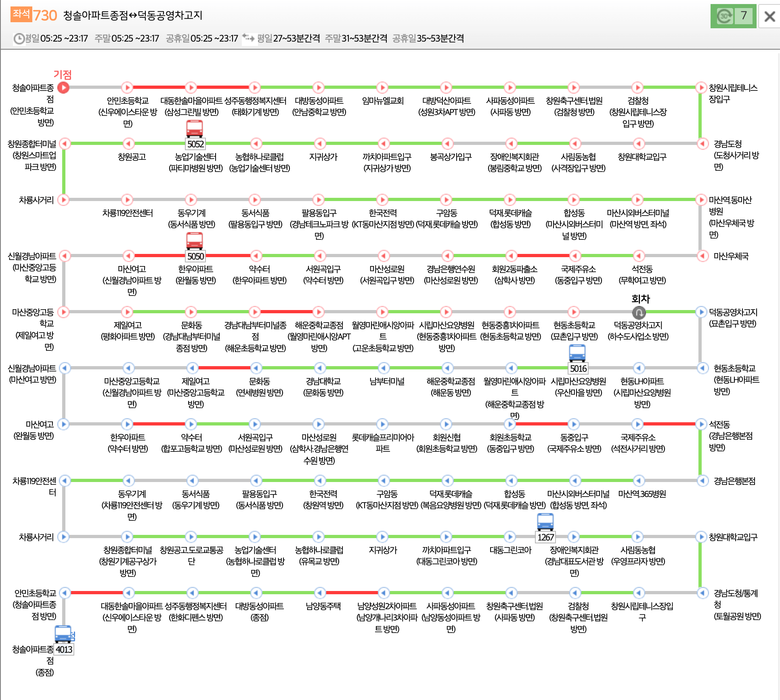
Task: Click bus 1267 icon near 장애인복지회관
Action: click(x=545, y=522)
